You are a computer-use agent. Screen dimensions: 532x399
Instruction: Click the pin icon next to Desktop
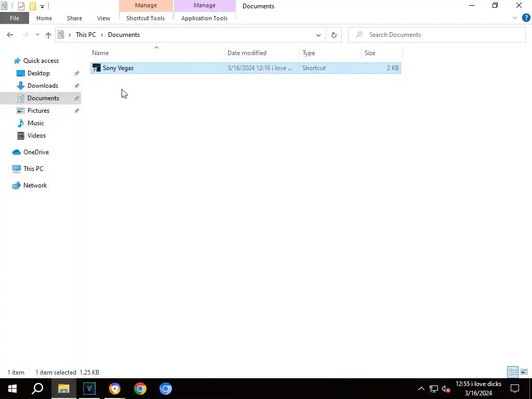click(77, 73)
